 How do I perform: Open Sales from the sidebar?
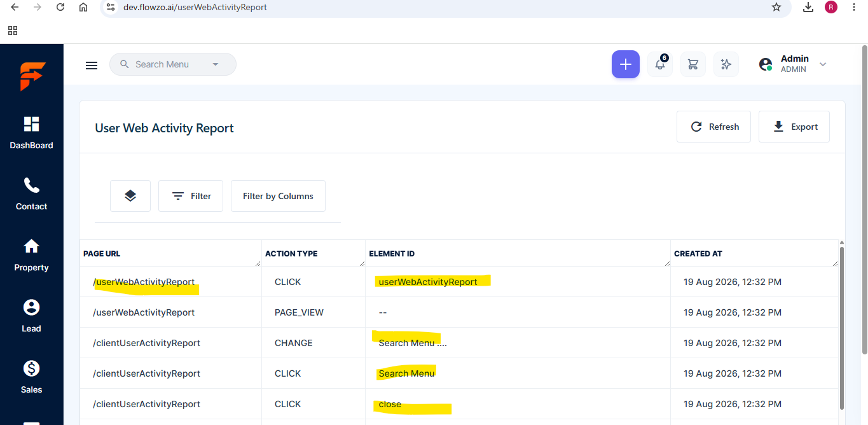click(31, 377)
